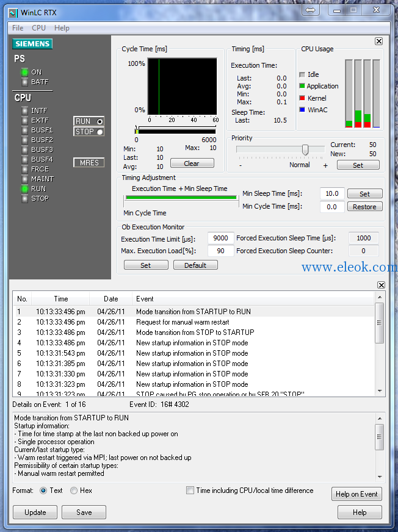Select event 'Request for manual warm restart'
The height and width of the screenshot is (532, 398).
pos(194,322)
